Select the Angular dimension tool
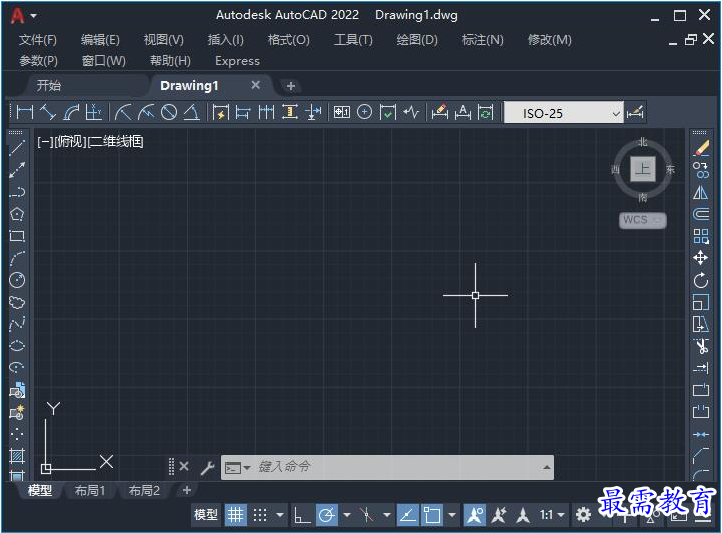Viewport: 722px width, 533px height. click(192, 112)
